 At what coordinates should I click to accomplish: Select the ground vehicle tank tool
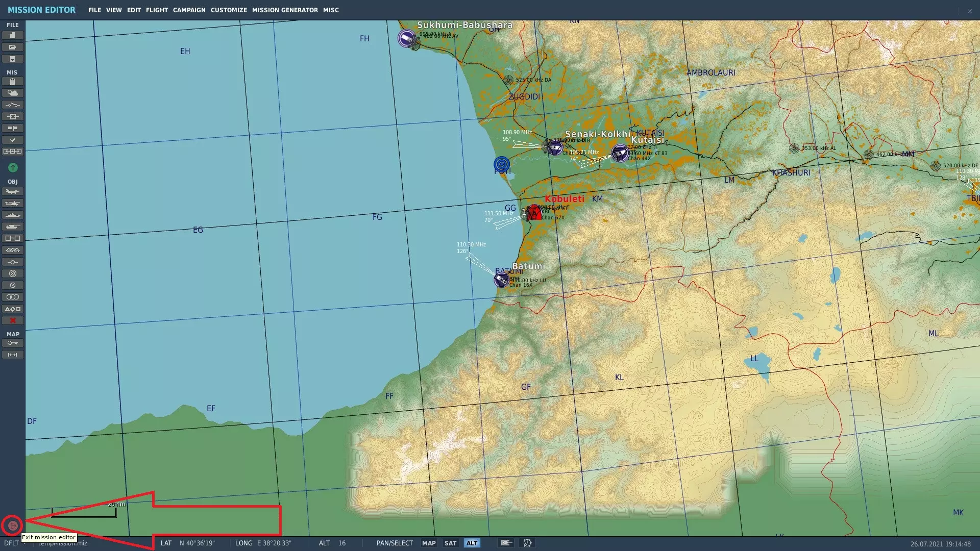pos(13,227)
